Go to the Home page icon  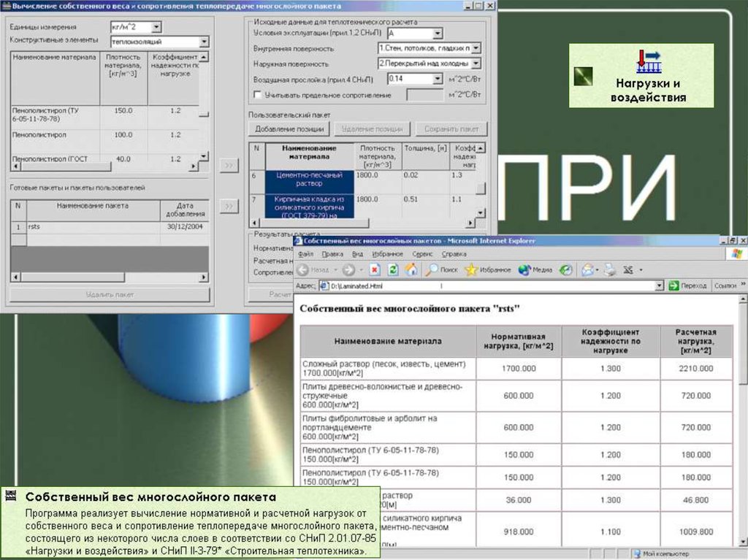[x=411, y=269]
